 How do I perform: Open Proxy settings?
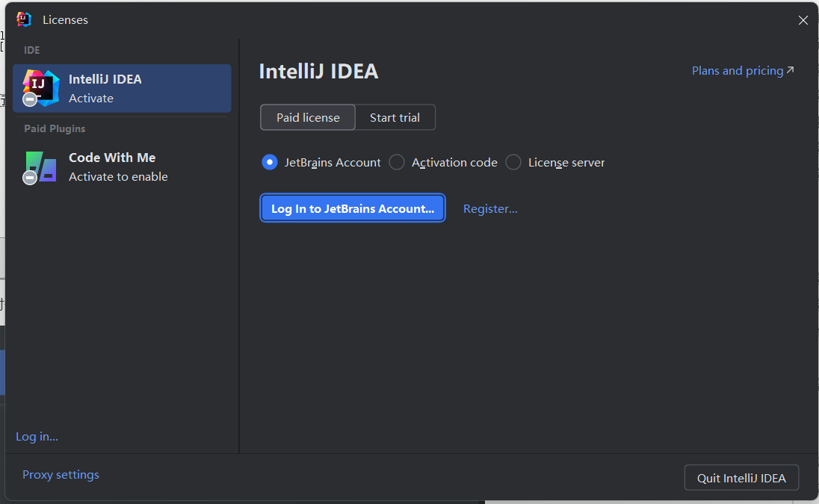61,474
